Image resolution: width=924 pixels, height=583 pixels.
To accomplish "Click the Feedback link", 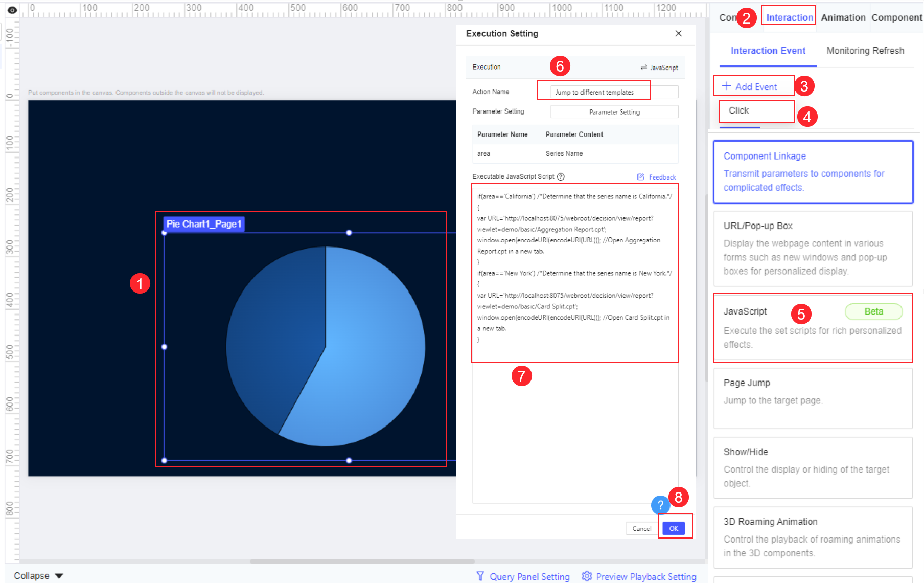I will 662,177.
